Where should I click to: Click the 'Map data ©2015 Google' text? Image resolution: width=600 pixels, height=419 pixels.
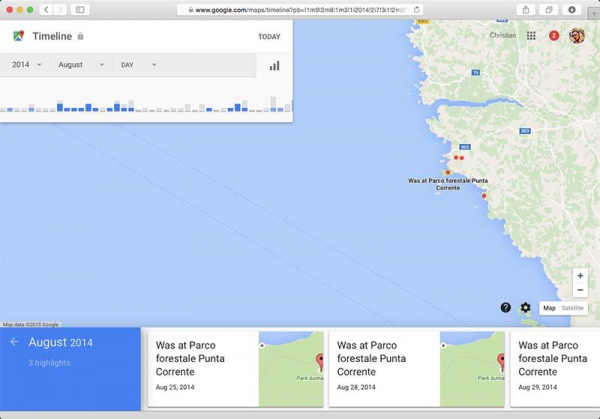(x=31, y=324)
